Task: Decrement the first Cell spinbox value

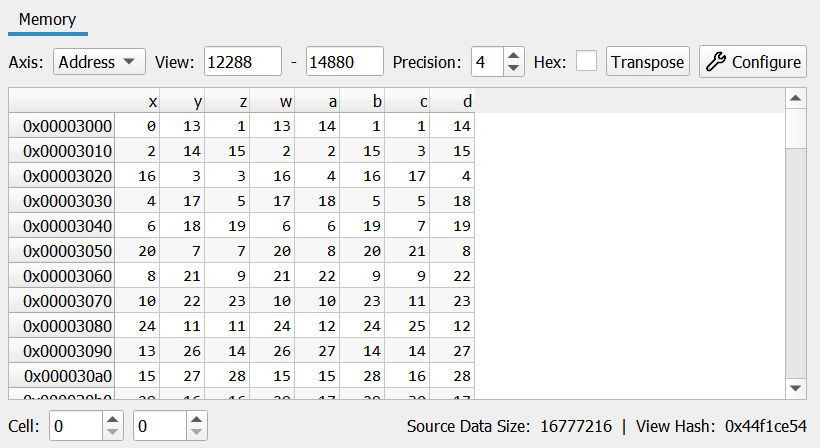Action: click(113, 432)
